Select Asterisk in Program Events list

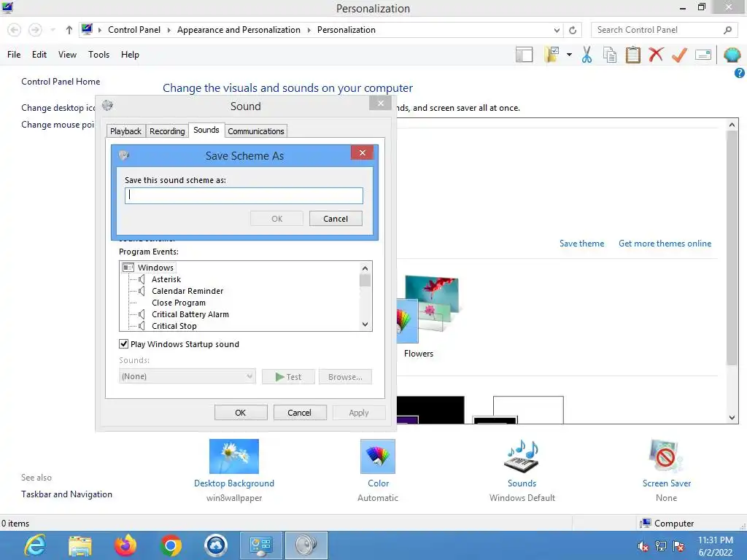(166, 279)
